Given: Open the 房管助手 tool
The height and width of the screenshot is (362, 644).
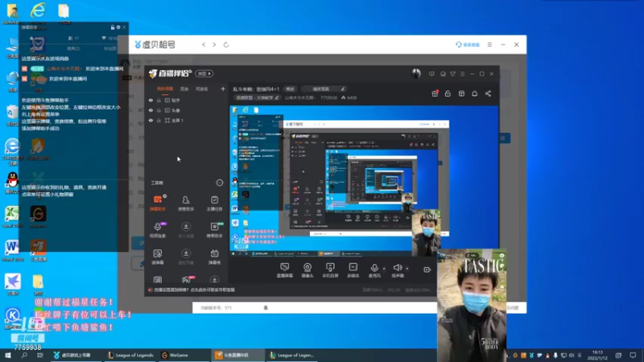Looking at the screenshot, I should point(186,204).
